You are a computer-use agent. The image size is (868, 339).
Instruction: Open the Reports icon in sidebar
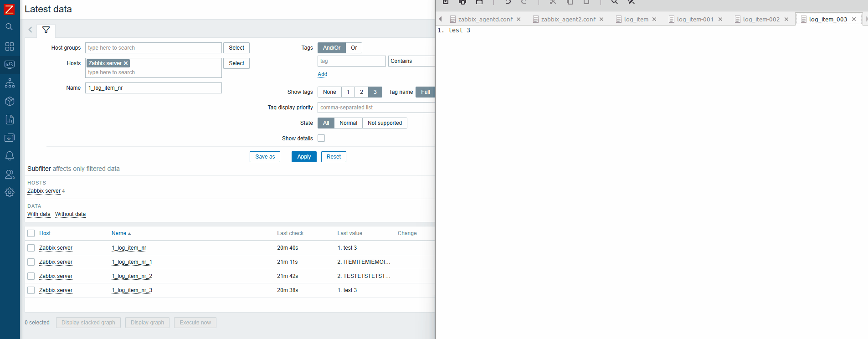[9, 120]
